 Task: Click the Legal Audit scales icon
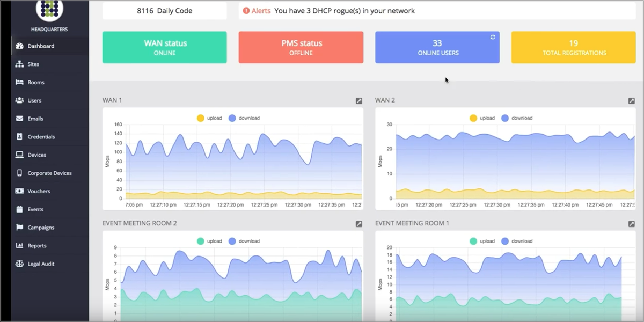pyautogui.click(x=20, y=264)
